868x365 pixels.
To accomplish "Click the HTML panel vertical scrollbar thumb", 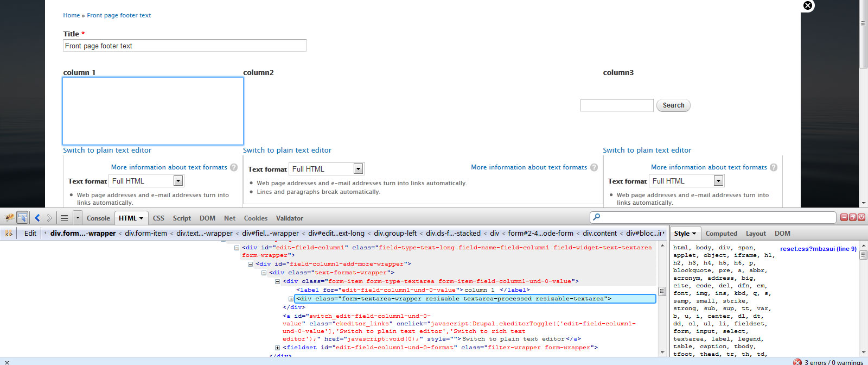I will [662, 291].
